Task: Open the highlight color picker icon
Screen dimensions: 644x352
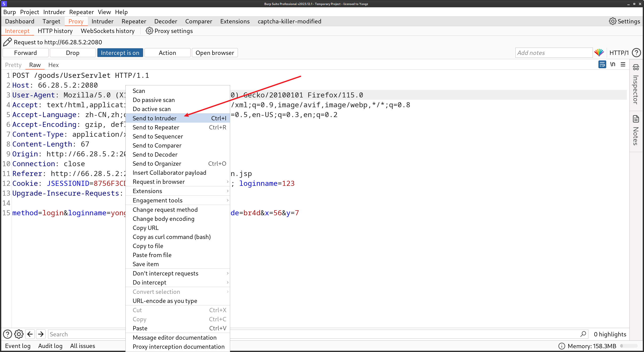Action: [x=599, y=53]
